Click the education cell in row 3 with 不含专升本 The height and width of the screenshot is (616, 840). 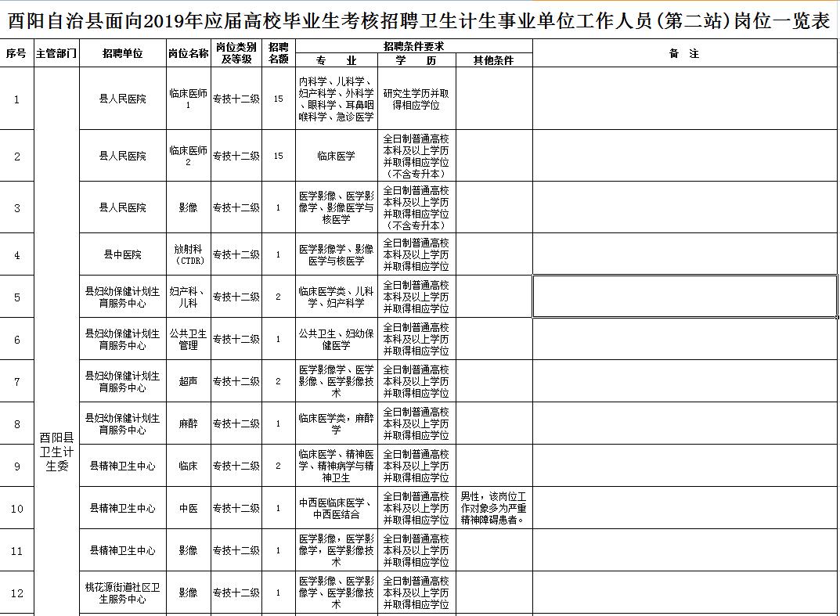coord(416,207)
